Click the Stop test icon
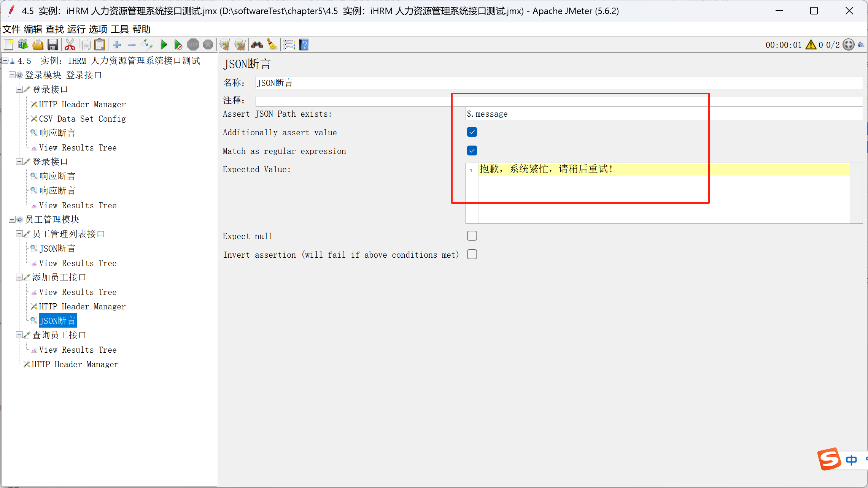 click(193, 44)
